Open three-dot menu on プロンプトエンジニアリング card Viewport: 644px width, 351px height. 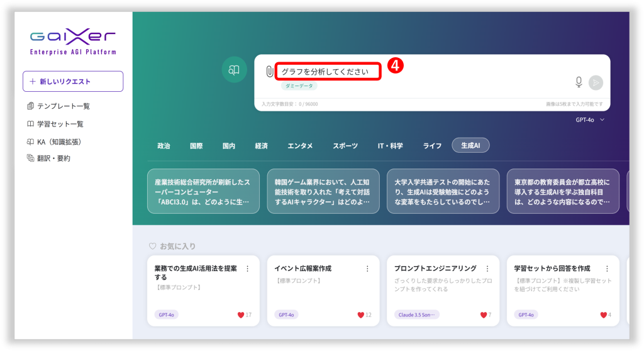(487, 269)
